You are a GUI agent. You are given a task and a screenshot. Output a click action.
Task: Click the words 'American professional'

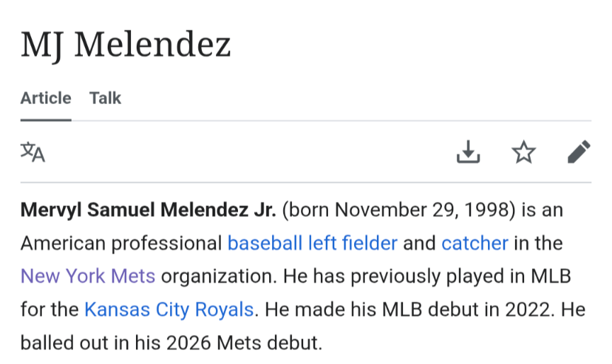(120, 244)
